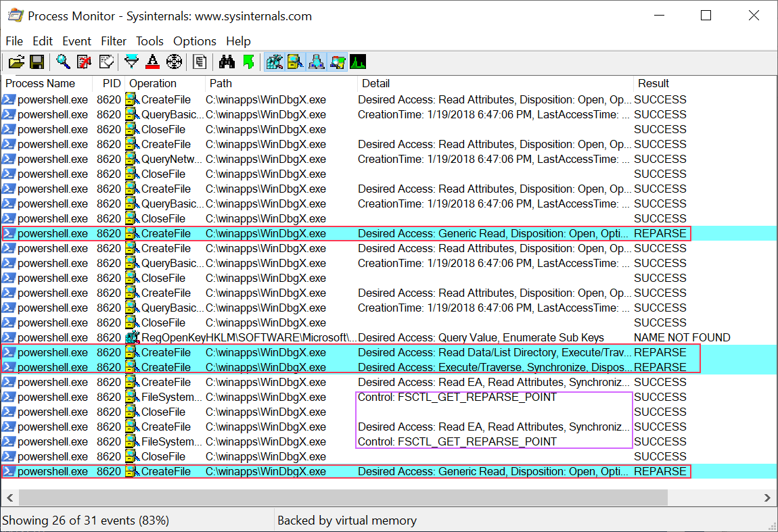
Task: Click the horizontal scrollbar thumb
Action: (x=344, y=498)
